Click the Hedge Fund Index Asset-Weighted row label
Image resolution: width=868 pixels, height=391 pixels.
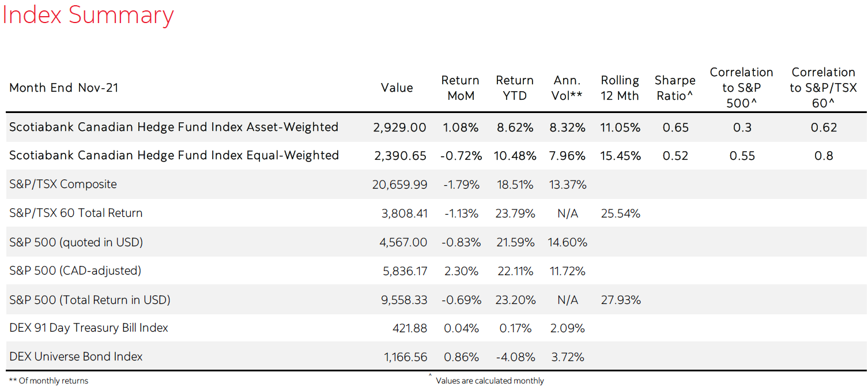173,127
